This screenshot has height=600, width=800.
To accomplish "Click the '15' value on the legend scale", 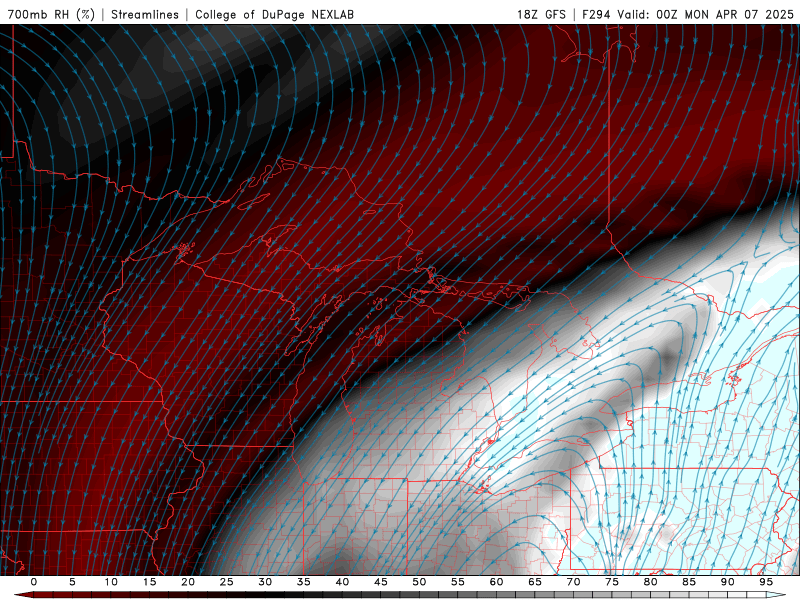I will click(149, 582).
